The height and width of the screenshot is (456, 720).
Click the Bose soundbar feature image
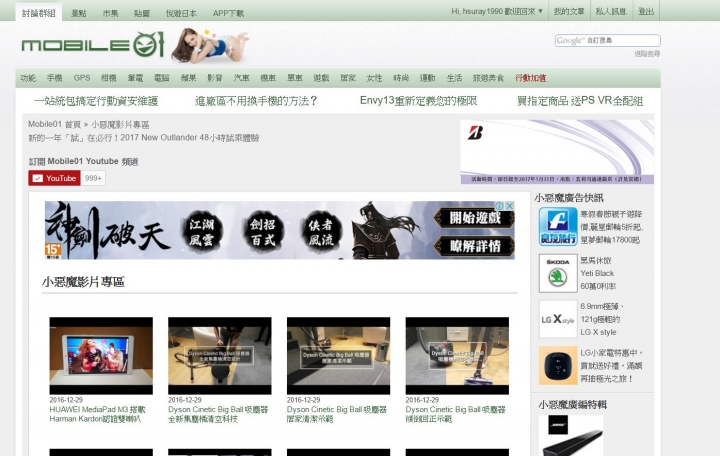(571, 435)
